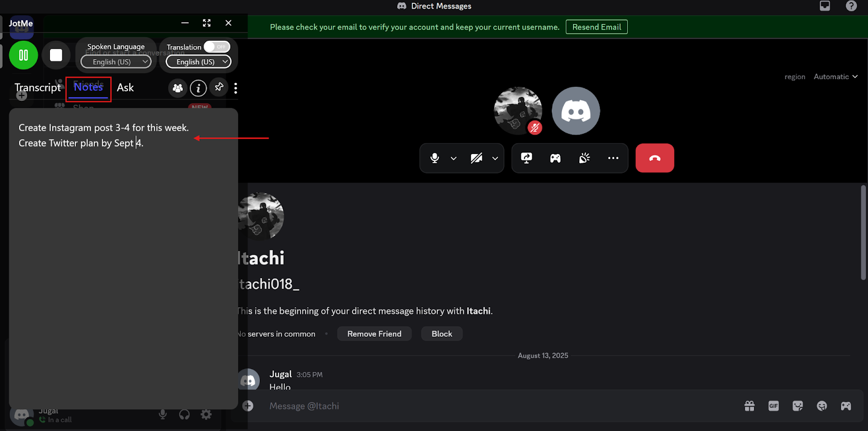Viewport: 868px width, 431px height.
Task: Share your screen in the call
Action: click(526, 158)
